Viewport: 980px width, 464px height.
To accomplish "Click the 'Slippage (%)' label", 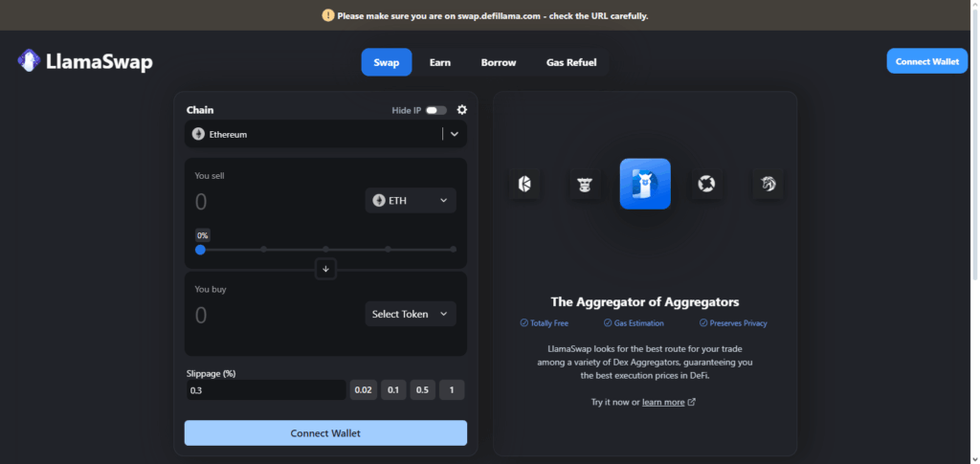I will click(211, 373).
